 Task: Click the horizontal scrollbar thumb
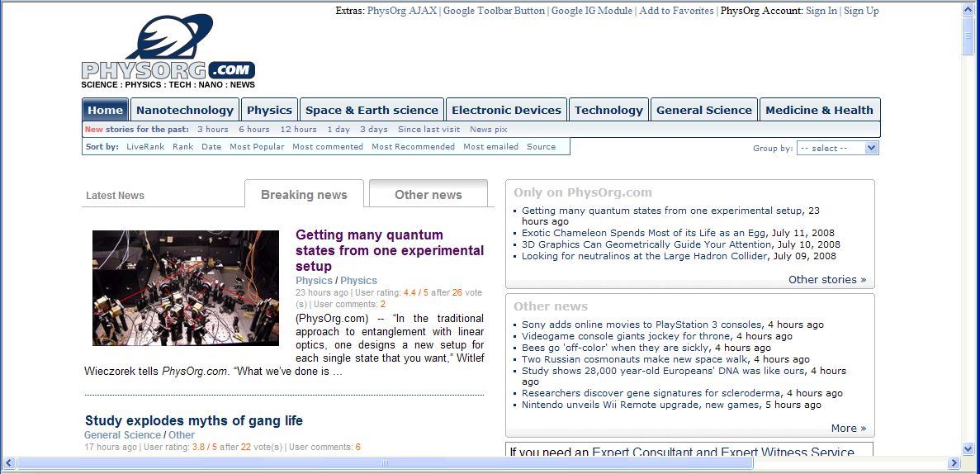385,462
